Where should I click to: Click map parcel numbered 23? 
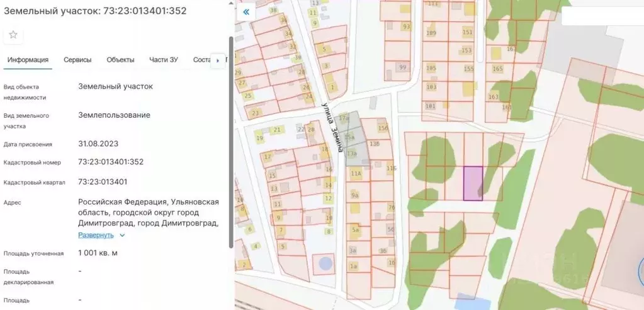[x=256, y=113]
